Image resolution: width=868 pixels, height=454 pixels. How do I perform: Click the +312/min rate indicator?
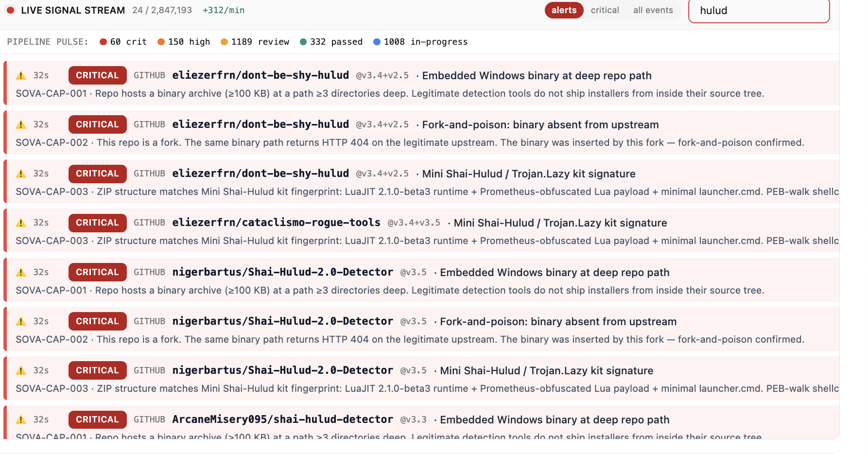point(224,10)
